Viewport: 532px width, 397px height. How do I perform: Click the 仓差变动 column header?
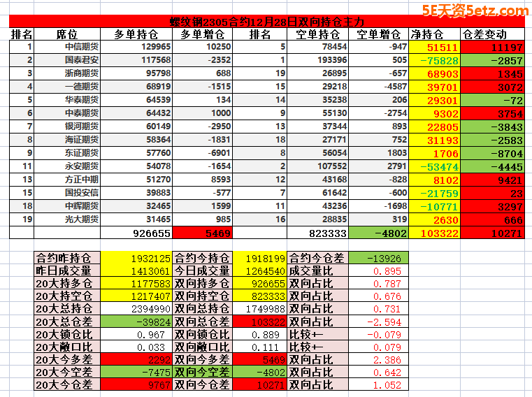click(492, 34)
